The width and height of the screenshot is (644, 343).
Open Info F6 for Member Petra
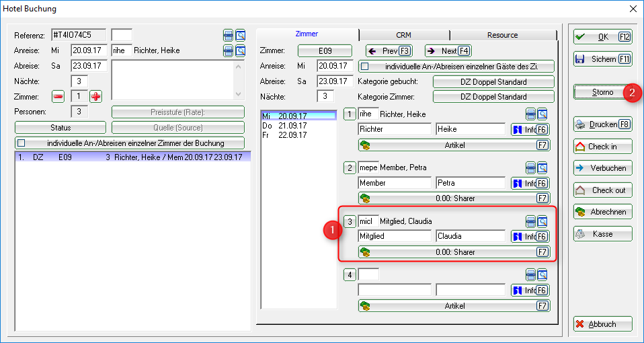[530, 183]
